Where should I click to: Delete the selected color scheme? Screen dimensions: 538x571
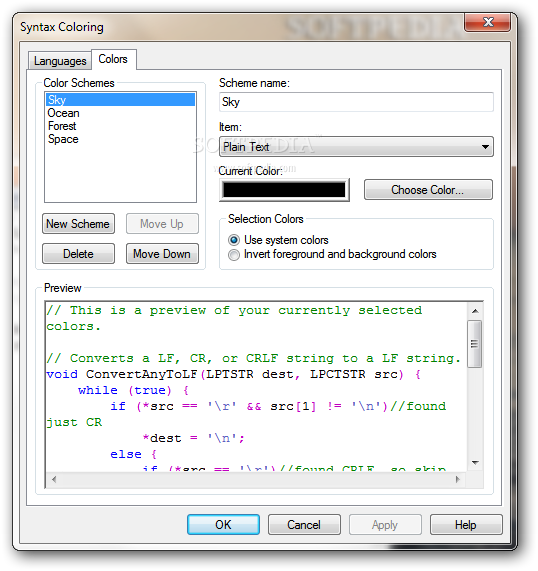click(x=78, y=253)
